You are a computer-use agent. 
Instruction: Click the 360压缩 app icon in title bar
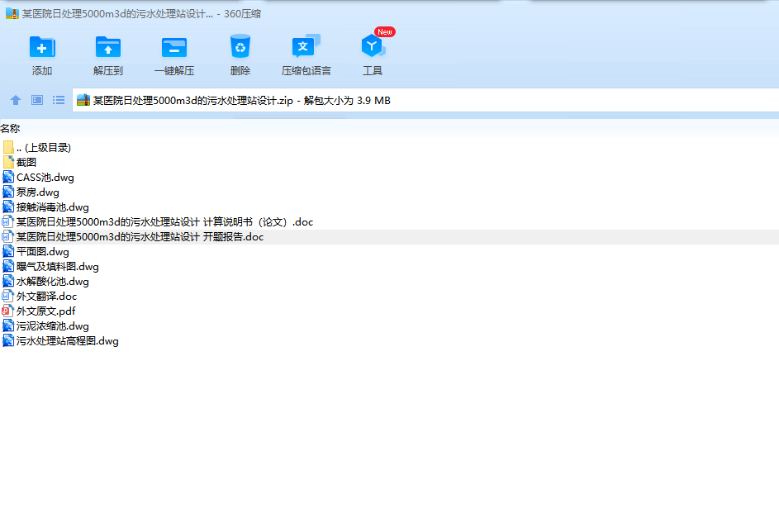point(12,13)
